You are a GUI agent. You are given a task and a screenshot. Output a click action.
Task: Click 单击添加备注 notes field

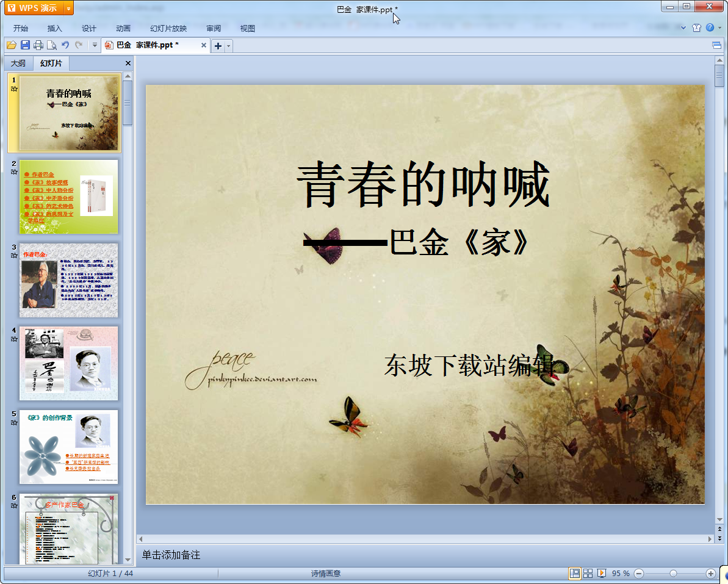pos(171,555)
